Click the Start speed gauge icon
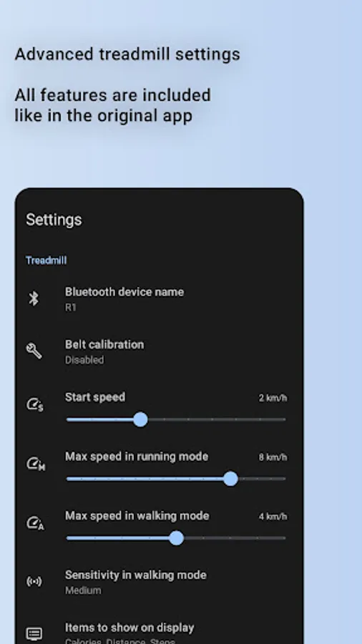 35,404
